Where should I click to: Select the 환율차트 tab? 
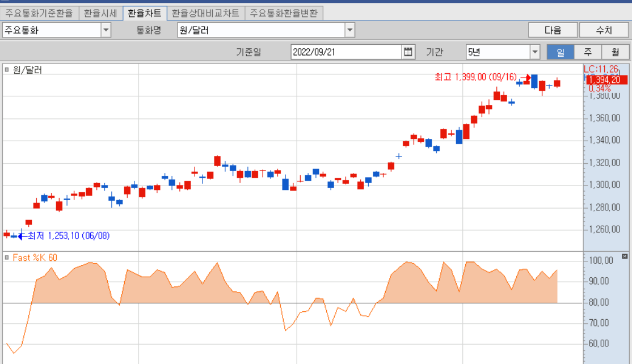pyautogui.click(x=144, y=13)
